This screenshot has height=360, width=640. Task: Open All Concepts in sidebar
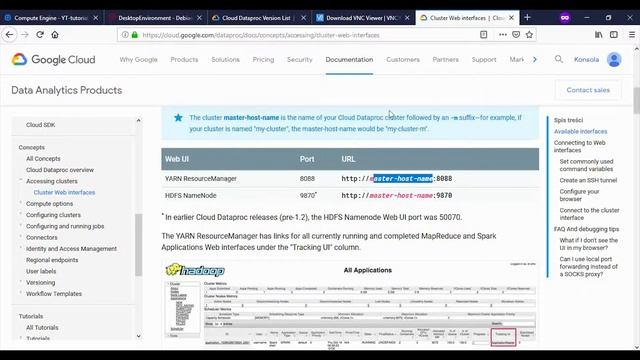(x=43, y=159)
